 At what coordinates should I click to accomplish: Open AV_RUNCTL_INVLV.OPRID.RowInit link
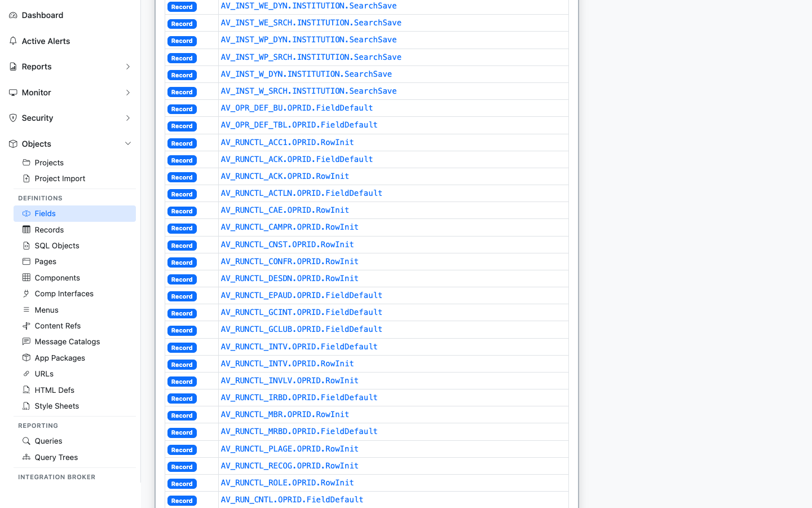point(290,380)
